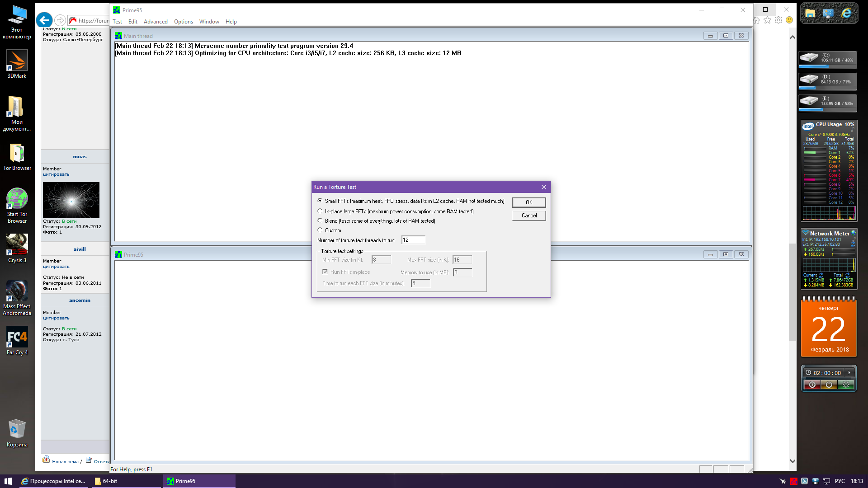Viewport: 868px width, 488px height.
Task: Open the Tor Browser folder icon
Action: click(17, 154)
